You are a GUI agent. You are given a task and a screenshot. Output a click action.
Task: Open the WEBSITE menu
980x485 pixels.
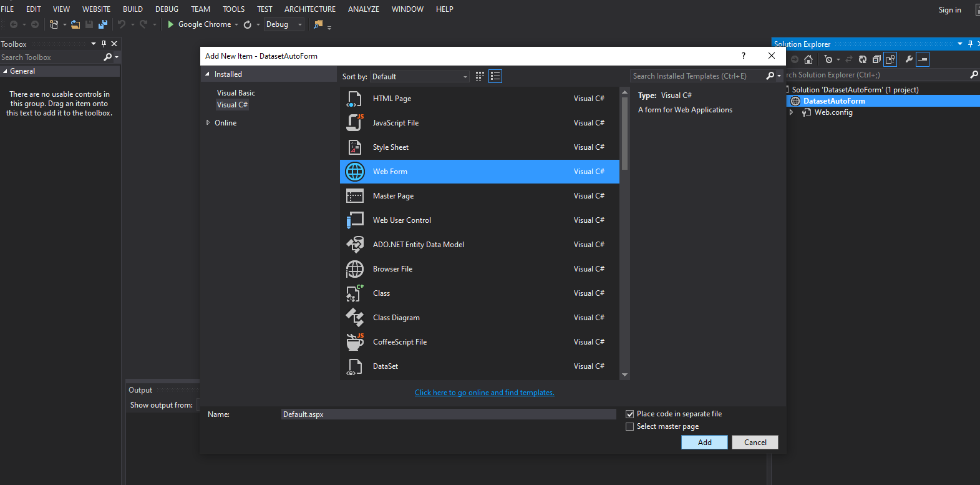96,9
